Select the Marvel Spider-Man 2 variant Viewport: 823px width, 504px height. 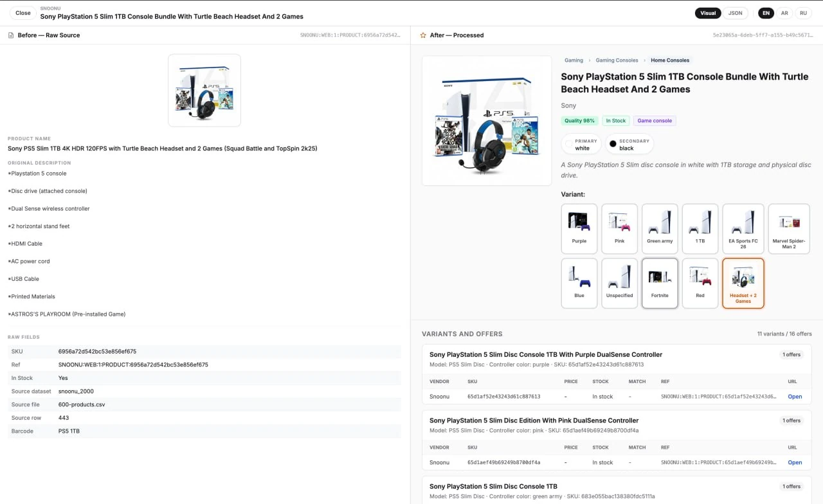pos(789,229)
